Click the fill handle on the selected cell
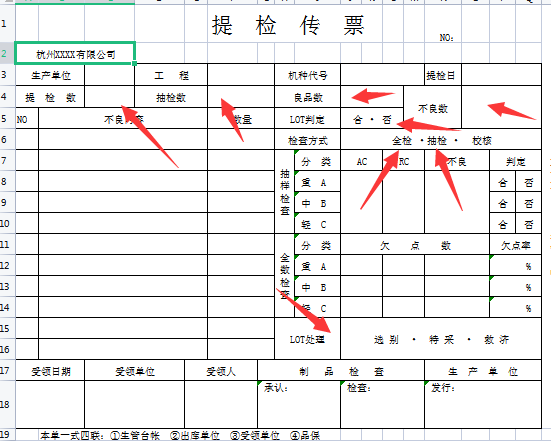The image size is (551, 441). click(x=135, y=64)
